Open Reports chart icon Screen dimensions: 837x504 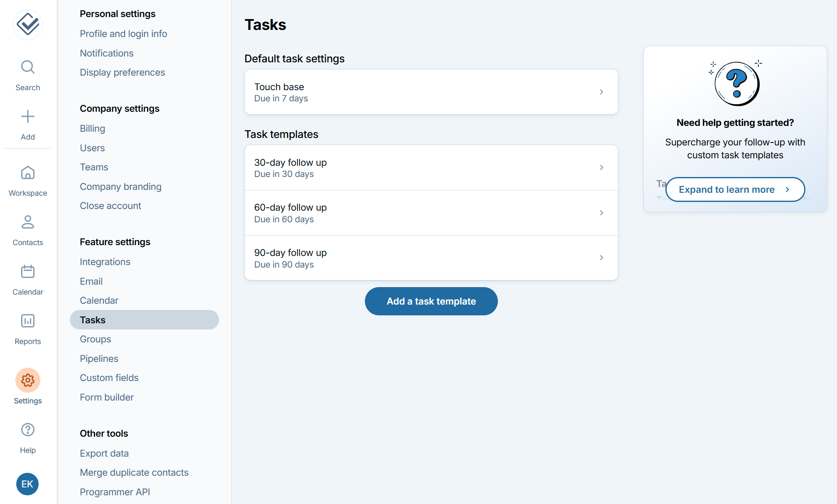coord(28,321)
